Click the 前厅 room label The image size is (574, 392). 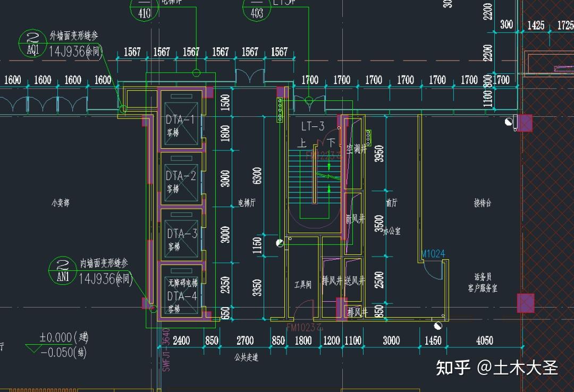click(391, 203)
